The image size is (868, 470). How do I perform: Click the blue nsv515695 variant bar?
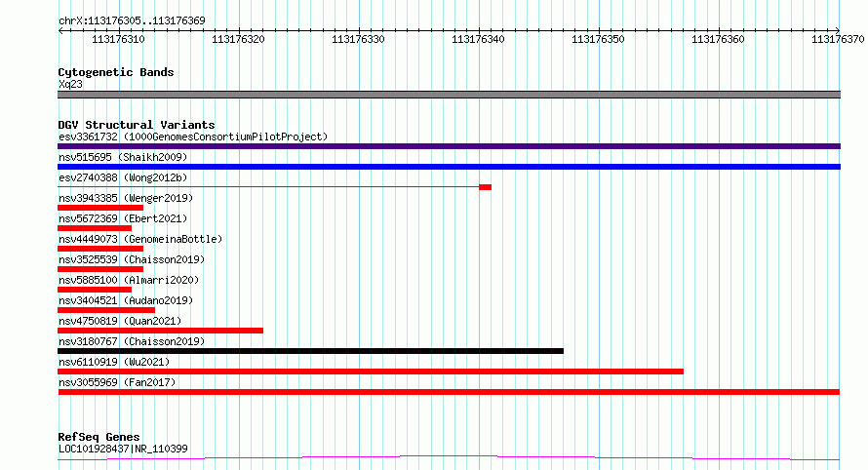[x=449, y=167]
